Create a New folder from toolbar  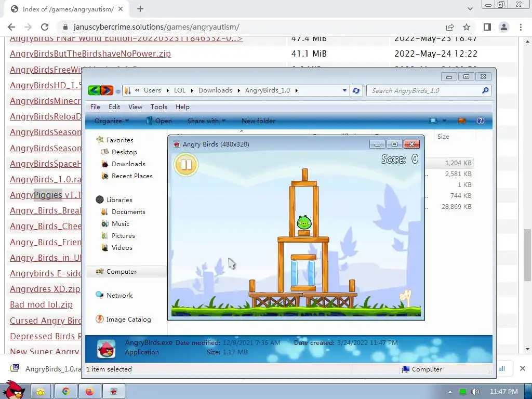tap(258, 121)
